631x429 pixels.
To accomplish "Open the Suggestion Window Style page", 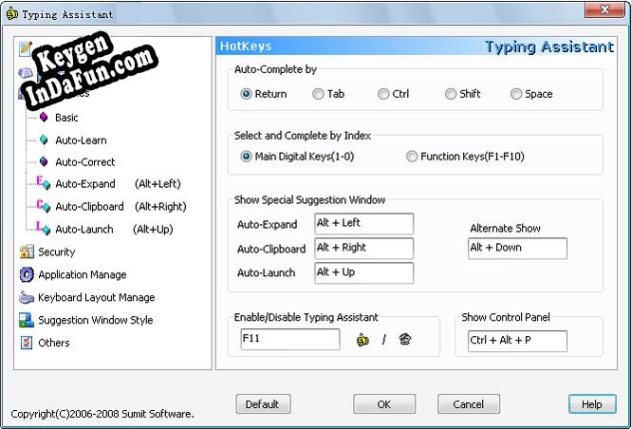I will pyautogui.click(x=95, y=320).
